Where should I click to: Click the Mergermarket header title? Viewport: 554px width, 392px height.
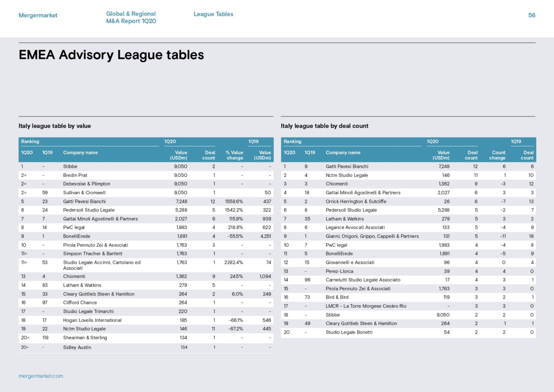pos(38,16)
